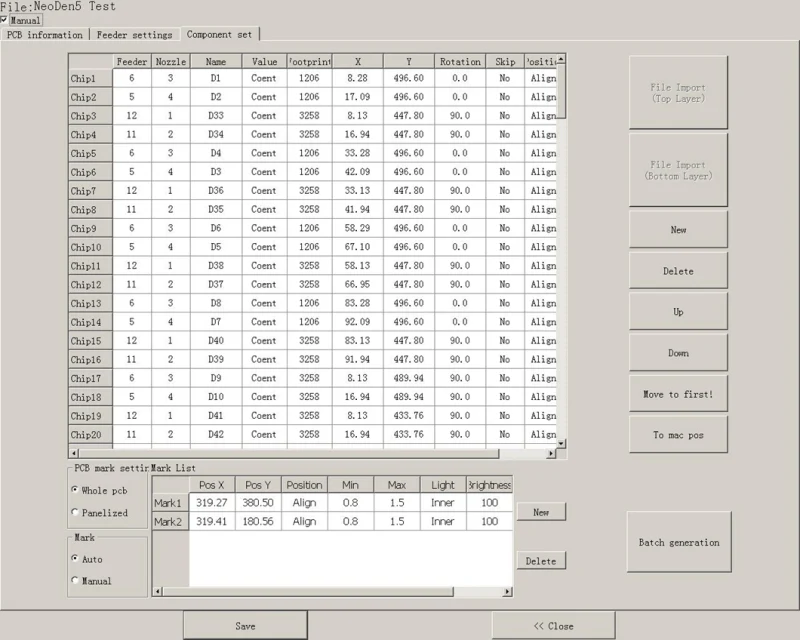Image resolution: width=800 pixels, height=640 pixels.
Task: Click Mark2 Max value 1.5
Action: 397,522
